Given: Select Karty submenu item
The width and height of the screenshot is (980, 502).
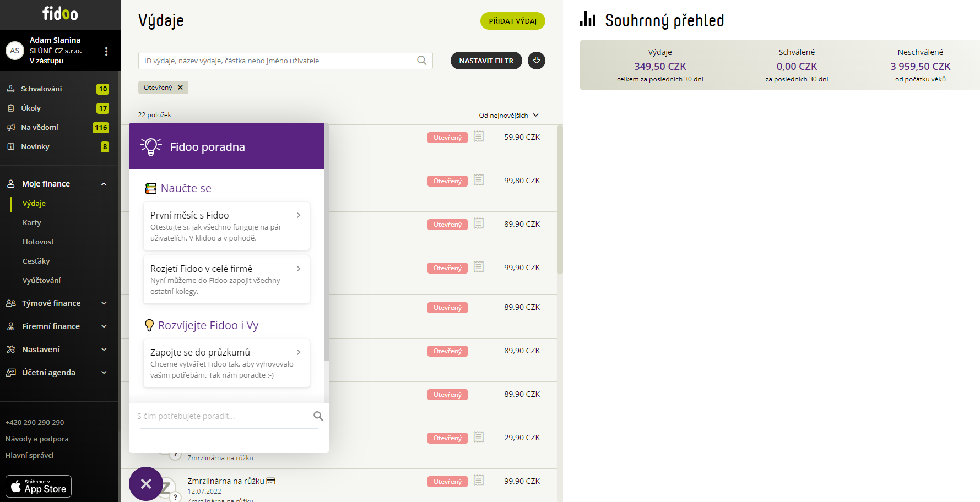Looking at the screenshot, I should 32,222.
